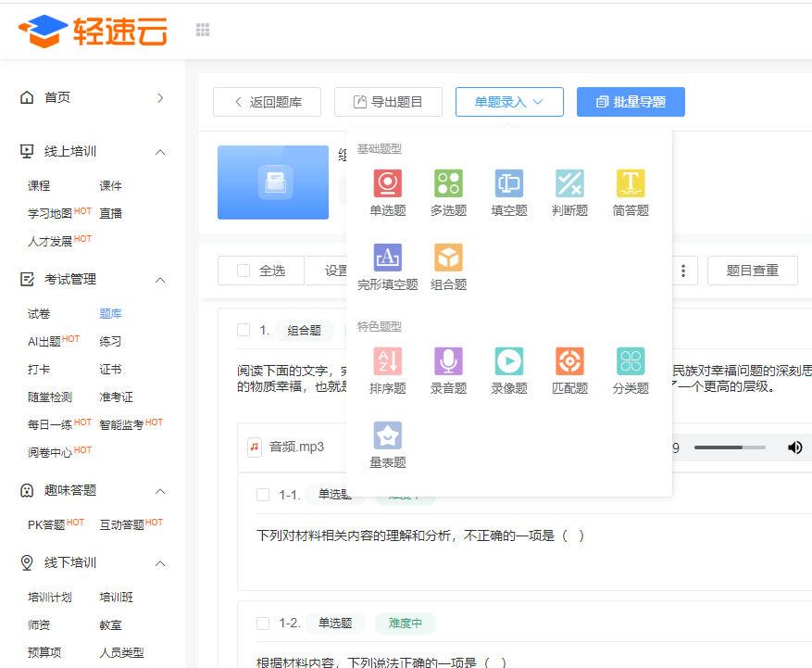Pick the 匹配题 matching icon
This screenshot has width=812, height=668.
point(569,360)
